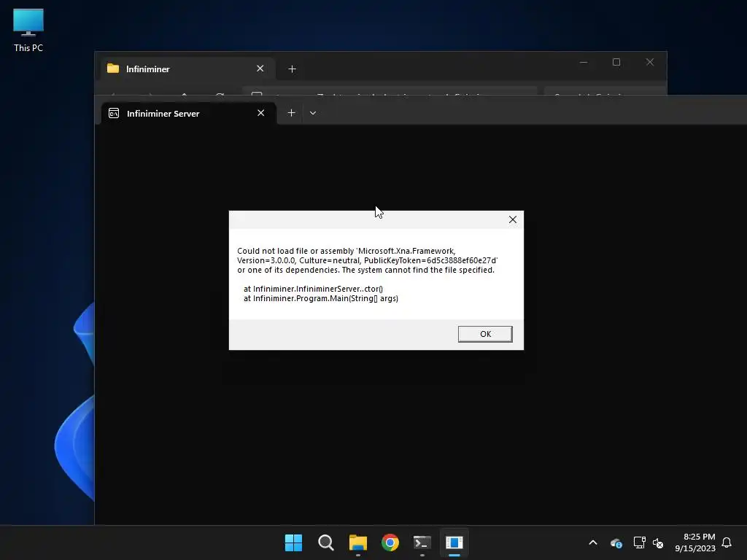747x560 pixels.
Task: Click the Infiniminer folder icon in Explorer tab
Action: [113, 69]
